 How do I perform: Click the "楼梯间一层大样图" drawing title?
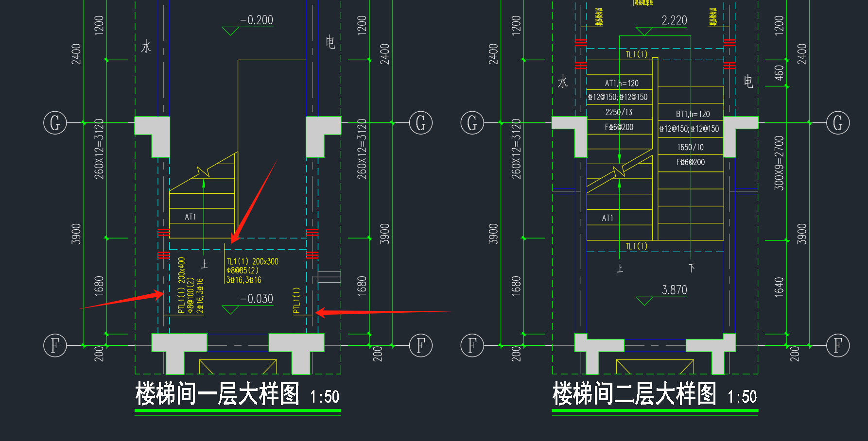(217, 393)
